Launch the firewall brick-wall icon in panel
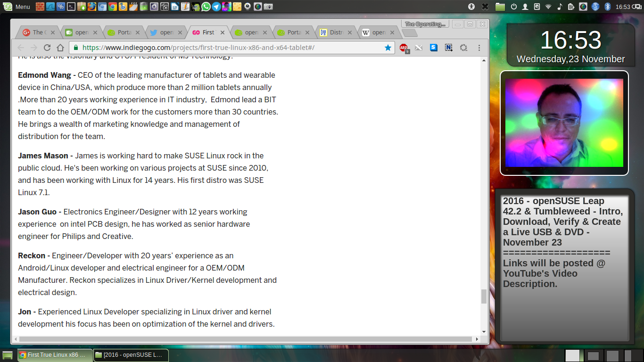Image resolution: width=644 pixels, height=362 pixels. (x=40, y=7)
